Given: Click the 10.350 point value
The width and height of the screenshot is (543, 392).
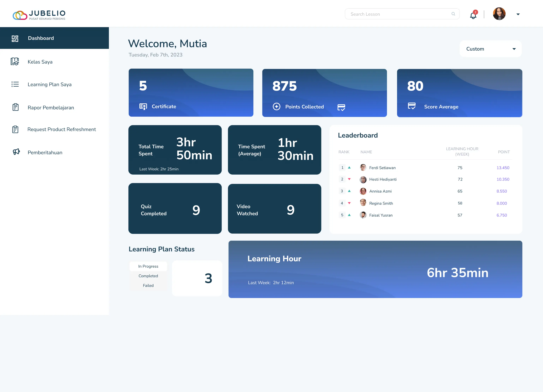Looking at the screenshot, I should [503, 179].
